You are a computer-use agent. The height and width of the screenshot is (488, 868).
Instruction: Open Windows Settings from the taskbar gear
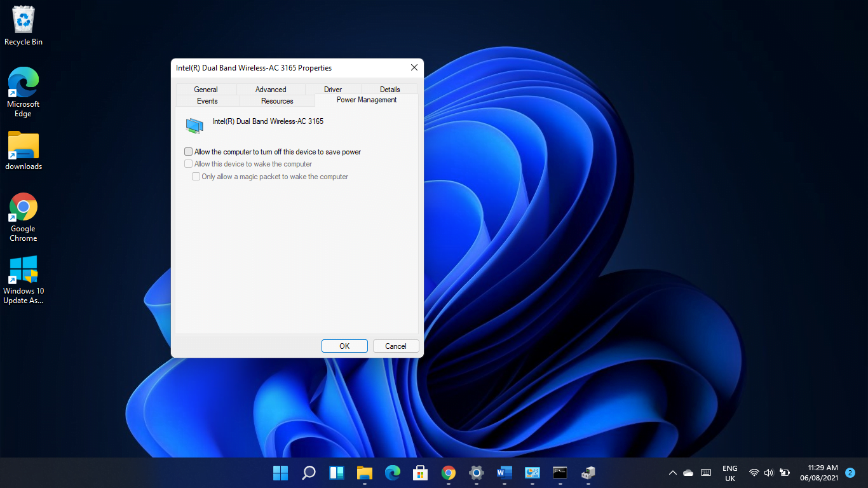click(x=476, y=473)
